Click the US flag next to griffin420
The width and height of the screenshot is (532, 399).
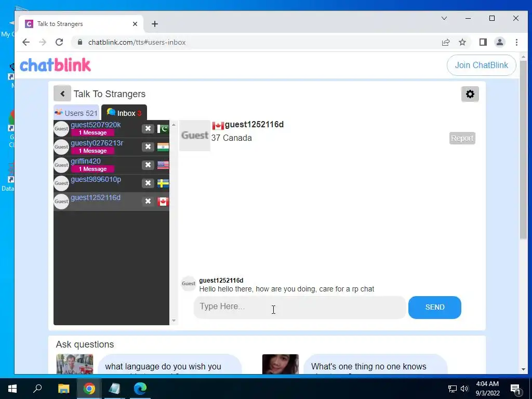point(163,165)
